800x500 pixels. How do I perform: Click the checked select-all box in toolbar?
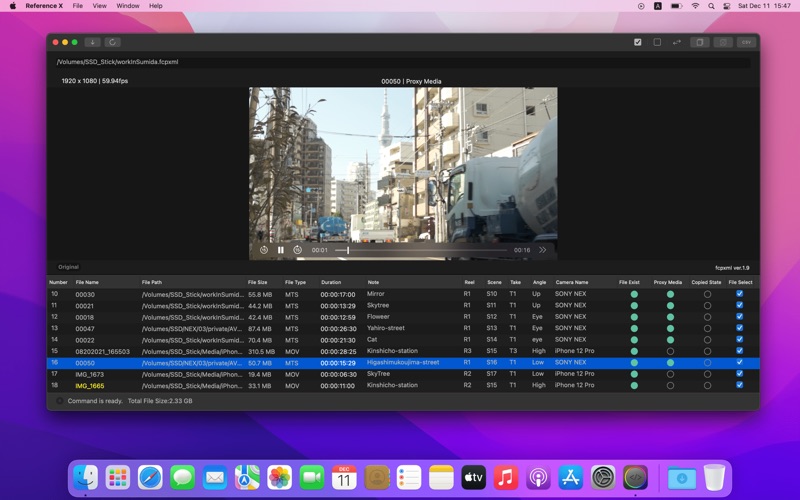(638, 42)
